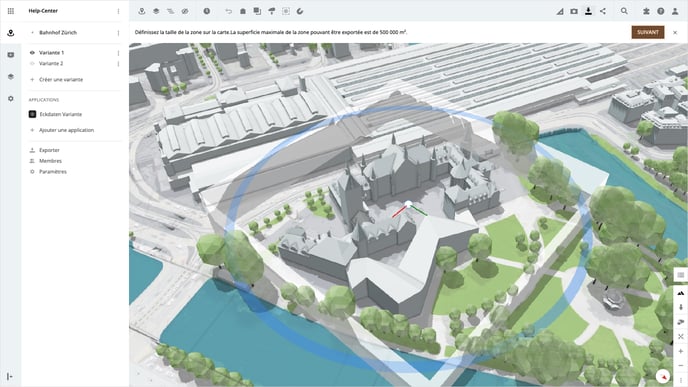Toggle visibility of Variante 2
This screenshot has width=688, height=387.
click(32, 64)
